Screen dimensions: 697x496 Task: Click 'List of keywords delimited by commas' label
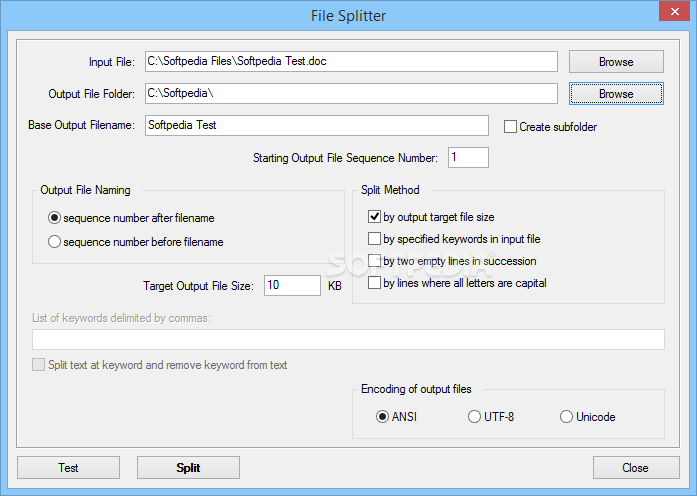pos(121,318)
